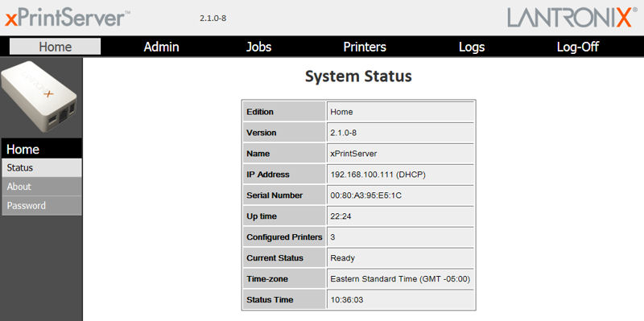Select Status in the sidebar
Image resolution: width=644 pixels, height=321 pixels.
click(x=42, y=168)
